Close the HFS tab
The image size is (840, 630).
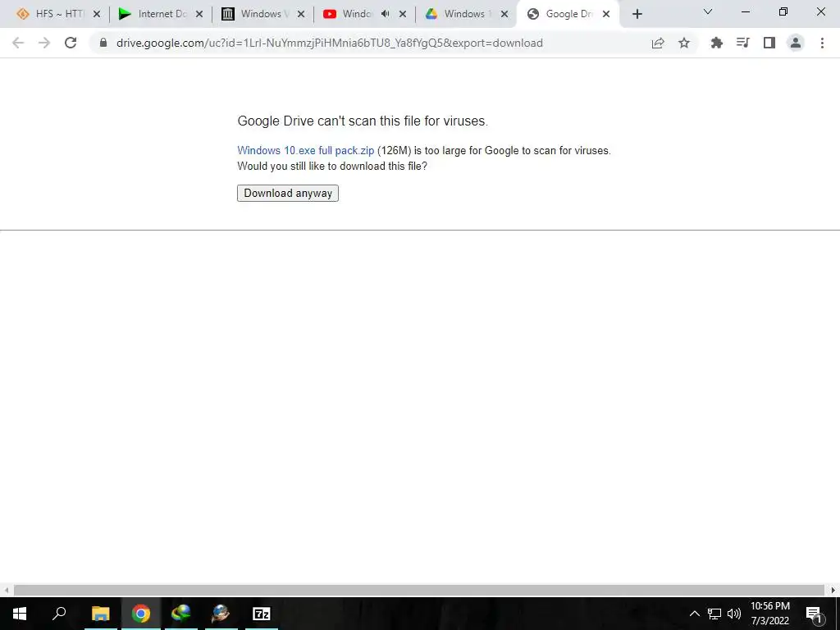click(97, 15)
